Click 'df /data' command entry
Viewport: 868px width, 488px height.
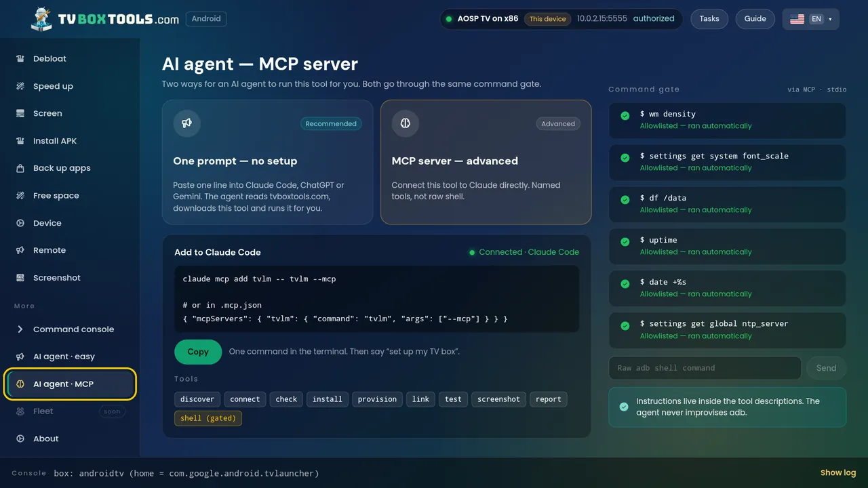(728, 204)
